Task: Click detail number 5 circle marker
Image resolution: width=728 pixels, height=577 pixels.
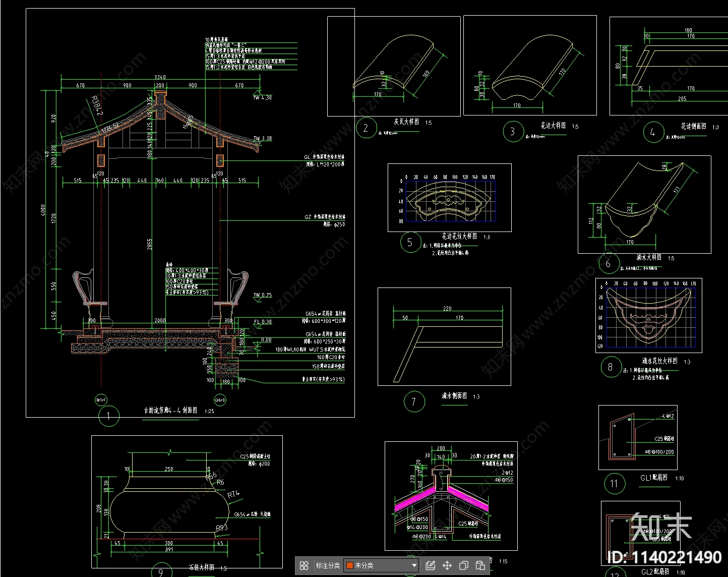Action: [410, 243]
